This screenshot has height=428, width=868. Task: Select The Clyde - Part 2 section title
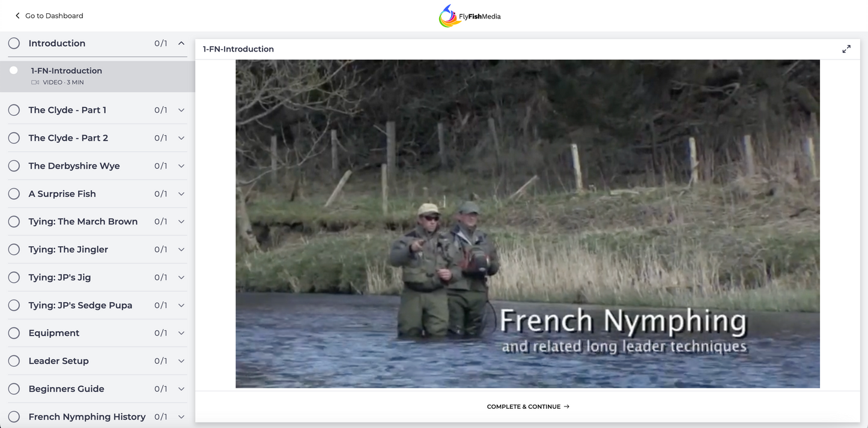tap(68, 138)
